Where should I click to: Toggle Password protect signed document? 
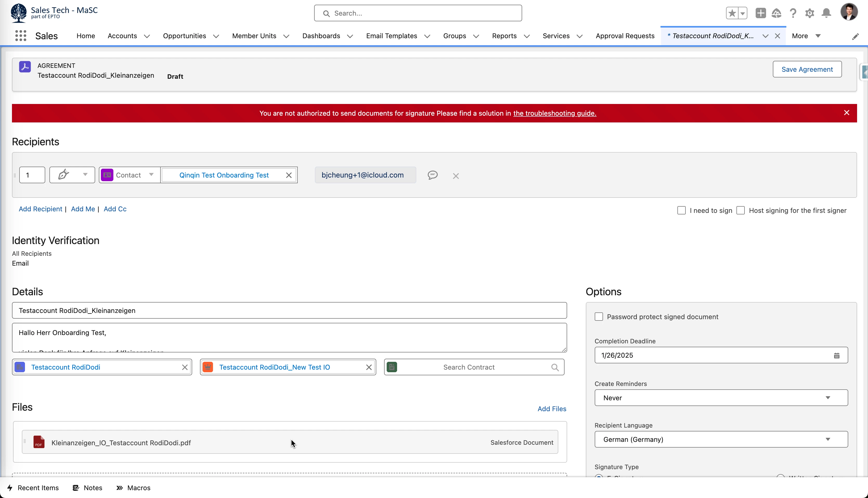[599, 317]
